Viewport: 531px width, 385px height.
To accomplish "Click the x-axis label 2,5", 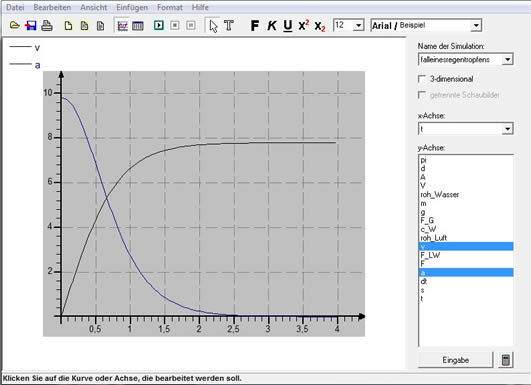I will (233, 329).
